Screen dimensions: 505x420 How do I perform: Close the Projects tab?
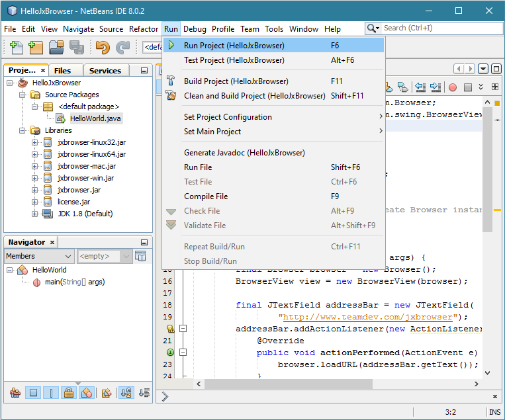pos(43,71)
